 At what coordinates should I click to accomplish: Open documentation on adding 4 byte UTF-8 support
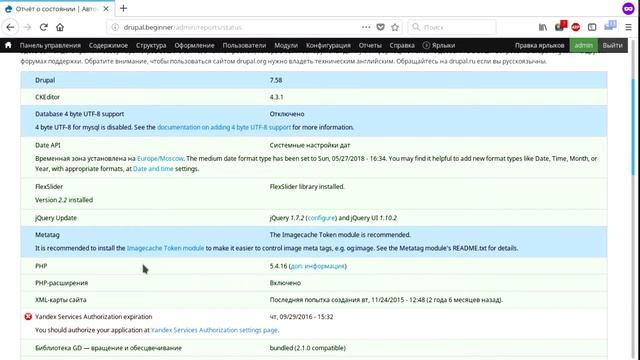point(224,127)
